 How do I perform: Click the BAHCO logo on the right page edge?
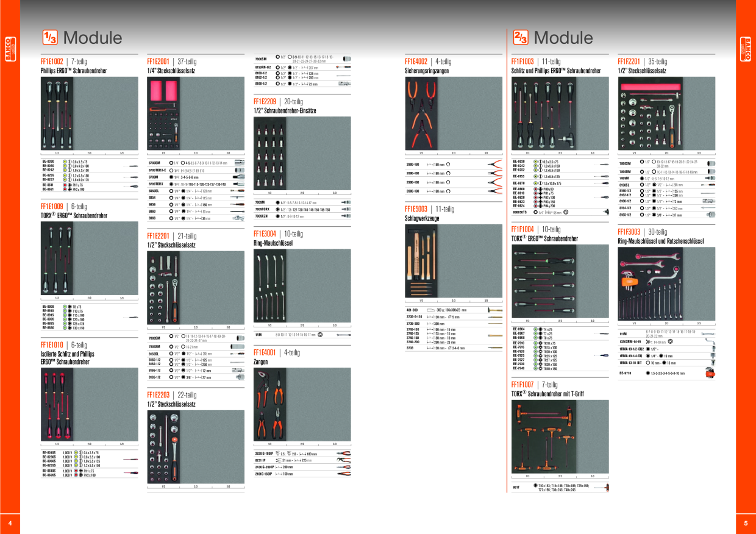coord(746,49)
